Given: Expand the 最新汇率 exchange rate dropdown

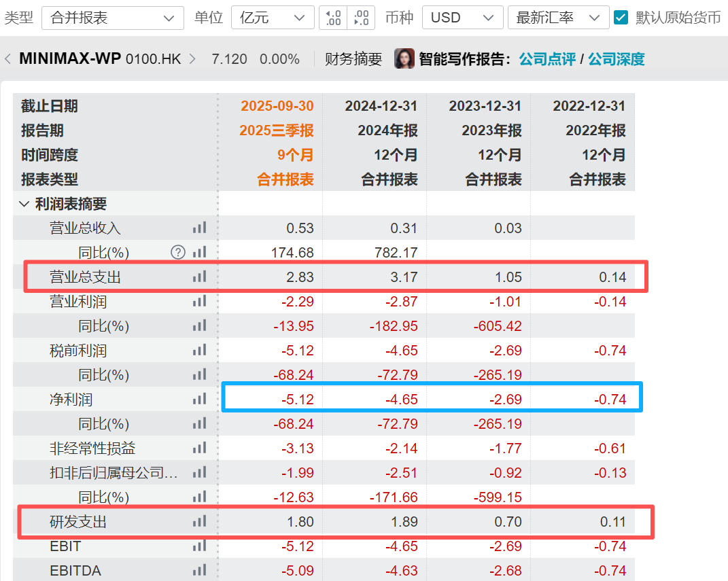Looking at the screenshot, I should click(x=558, y=18).
